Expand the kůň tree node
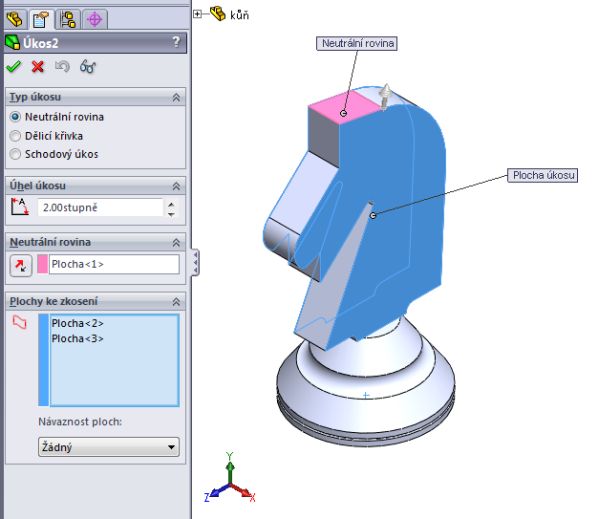The image size is (600, 519). (198, 14)
